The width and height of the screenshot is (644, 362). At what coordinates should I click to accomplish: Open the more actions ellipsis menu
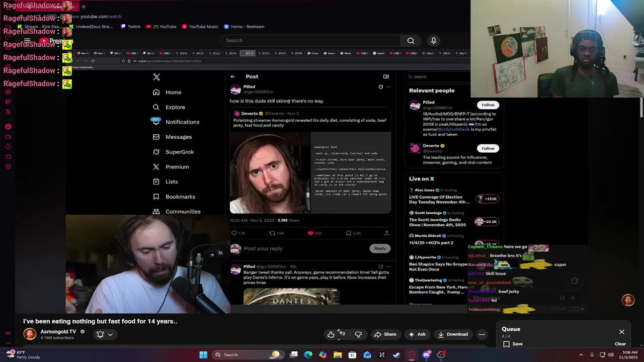coord(482,334)
